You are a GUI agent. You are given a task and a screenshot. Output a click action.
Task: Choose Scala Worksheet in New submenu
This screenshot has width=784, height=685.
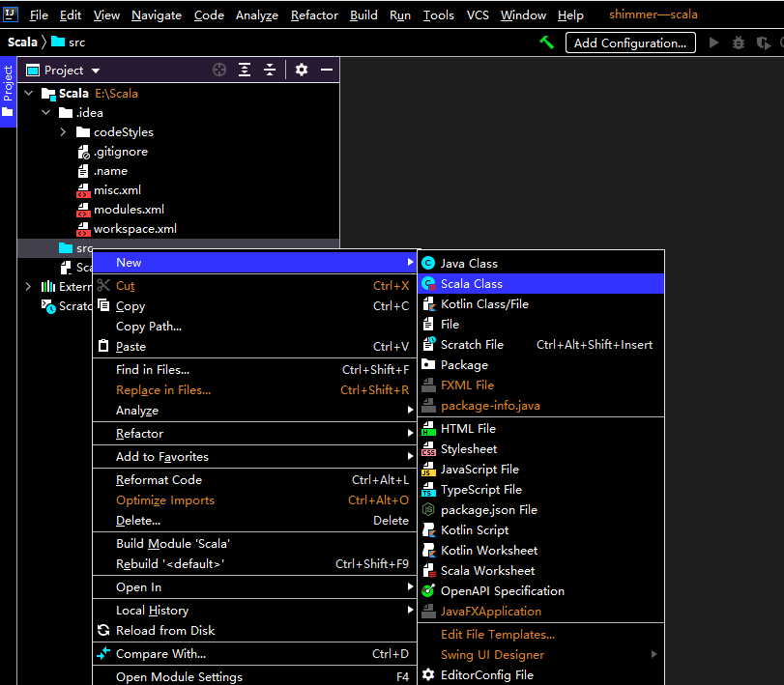tap(541, 571)
